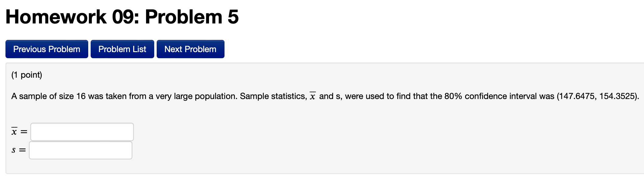The image size is (644, 177).
Task: Click inside the s answer field
Action: pyautogui.click(x=80, y=150)
